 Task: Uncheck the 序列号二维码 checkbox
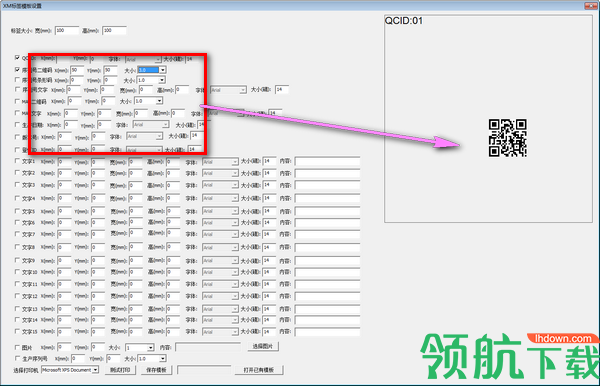click(17, 70)
